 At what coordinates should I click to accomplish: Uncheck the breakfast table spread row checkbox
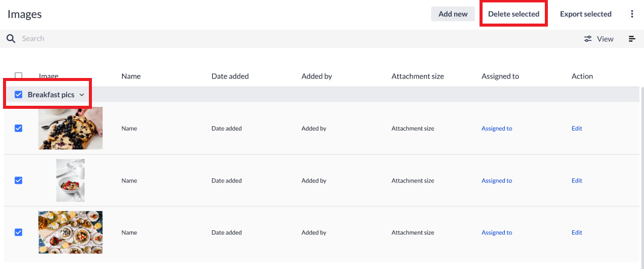point(19,233)
